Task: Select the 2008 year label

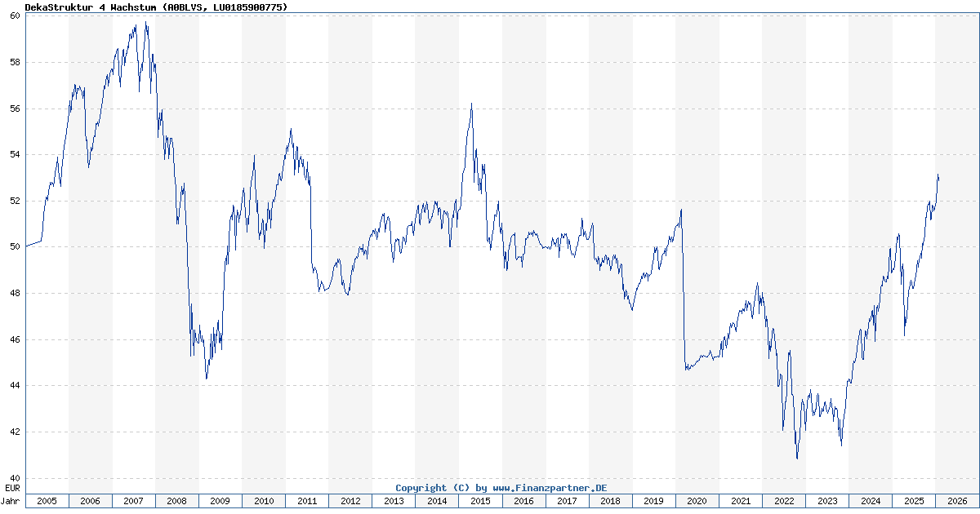Action: (177, 501)
